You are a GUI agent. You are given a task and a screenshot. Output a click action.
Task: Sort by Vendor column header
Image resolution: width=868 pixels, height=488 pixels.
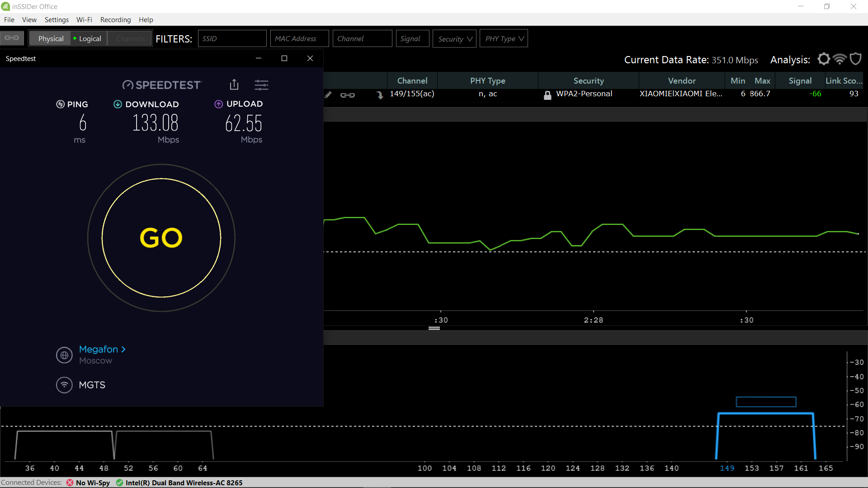point(682,80)
